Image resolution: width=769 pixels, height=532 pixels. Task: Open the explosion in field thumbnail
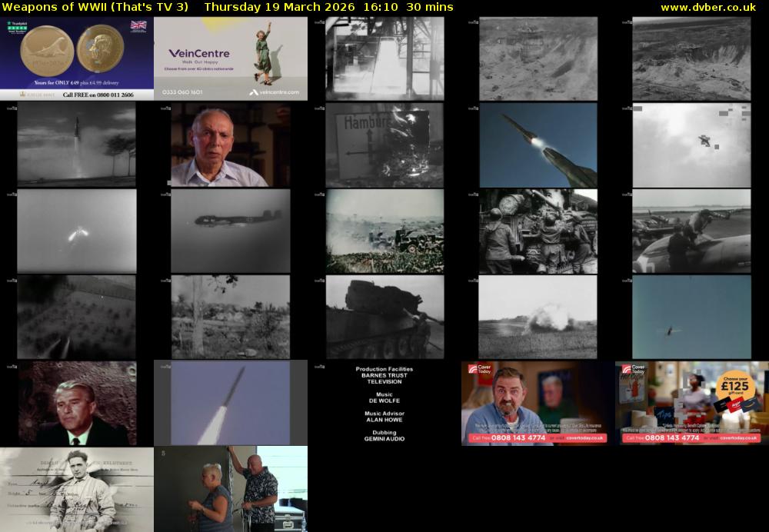coord(538,317)
